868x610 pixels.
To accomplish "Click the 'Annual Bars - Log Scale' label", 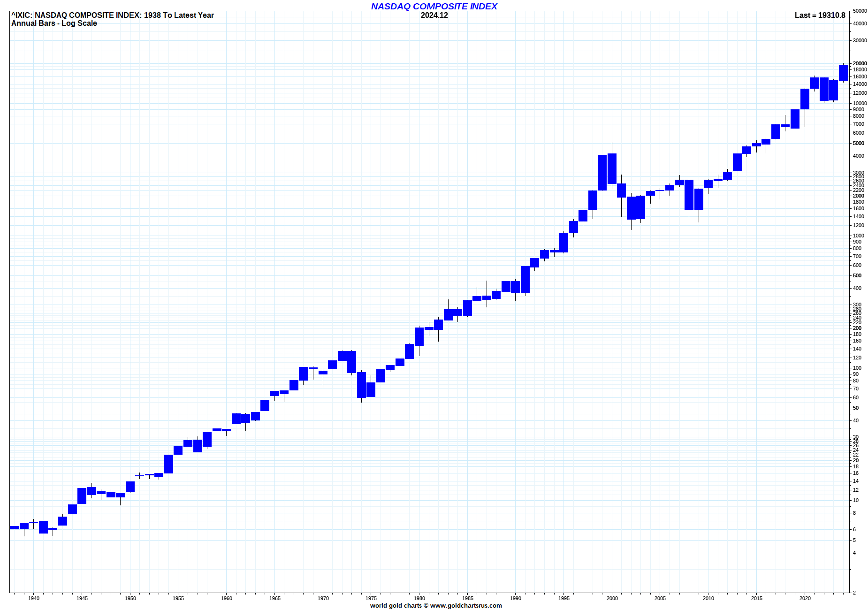I will point(54,23).
